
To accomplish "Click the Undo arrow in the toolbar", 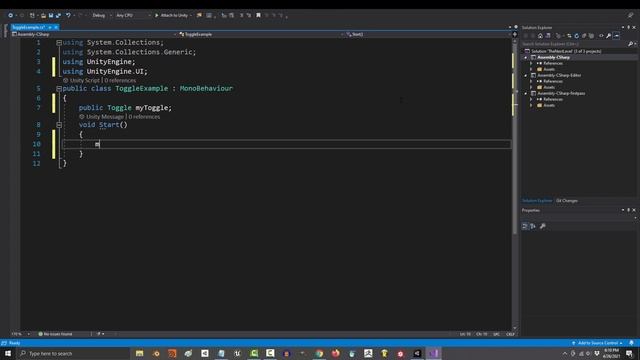I will [68, 16].
